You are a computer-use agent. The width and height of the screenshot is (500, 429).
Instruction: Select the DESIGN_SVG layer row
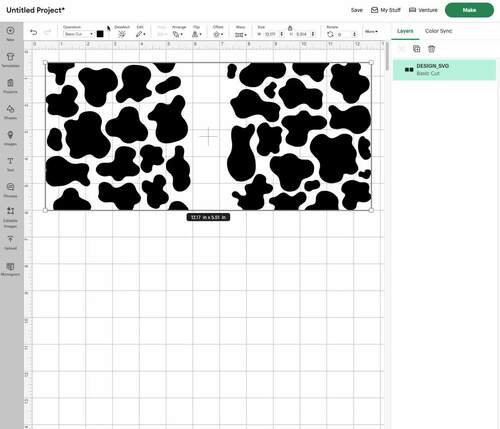coord(444,70)
